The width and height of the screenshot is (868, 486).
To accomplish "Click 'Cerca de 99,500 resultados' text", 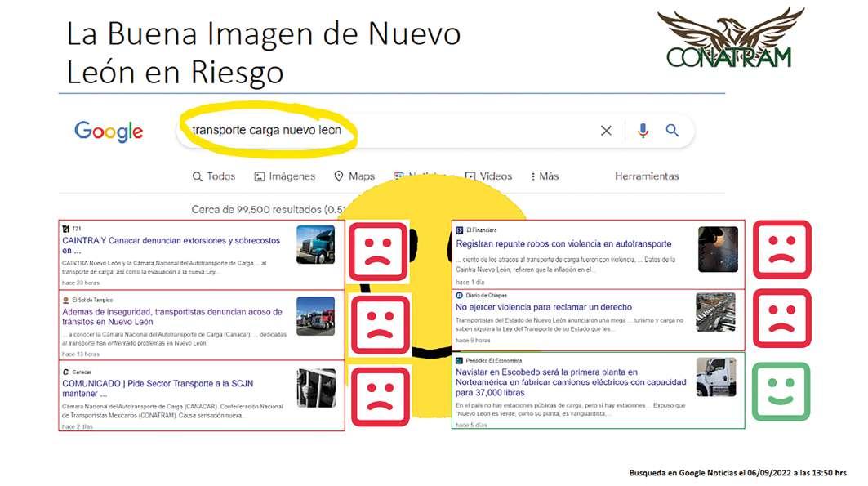I will (x=269, y=209).
